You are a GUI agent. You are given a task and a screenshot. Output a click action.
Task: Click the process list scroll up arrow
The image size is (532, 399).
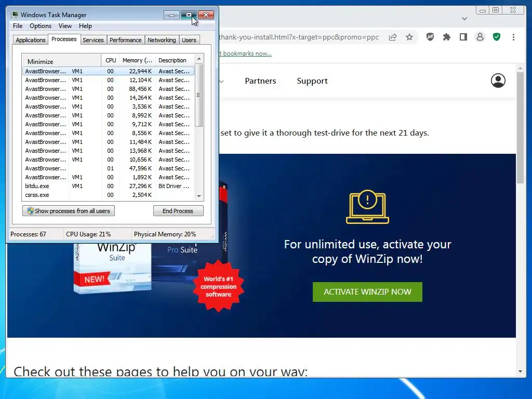click(199, 59)
